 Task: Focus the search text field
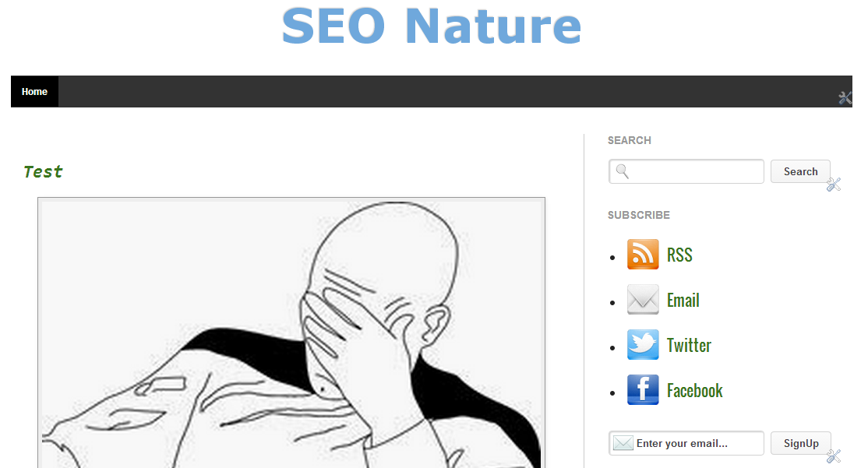(686, 171)
